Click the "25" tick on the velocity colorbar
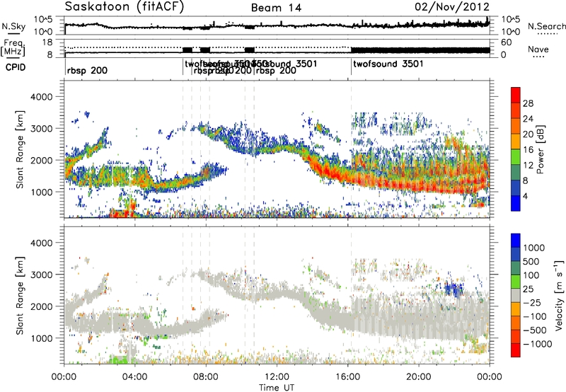566x392 pixels. (529, 289)
